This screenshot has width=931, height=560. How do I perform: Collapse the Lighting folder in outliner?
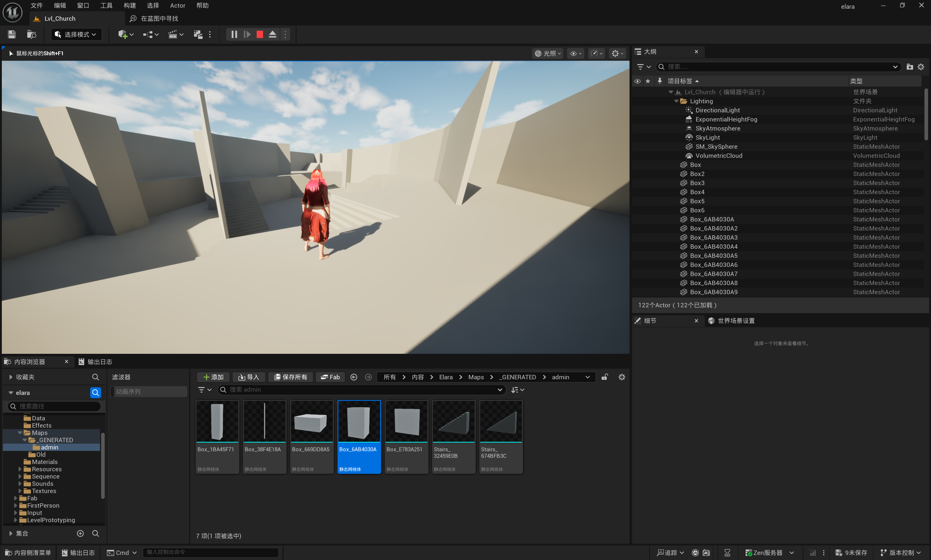click(x=676, y=101)
